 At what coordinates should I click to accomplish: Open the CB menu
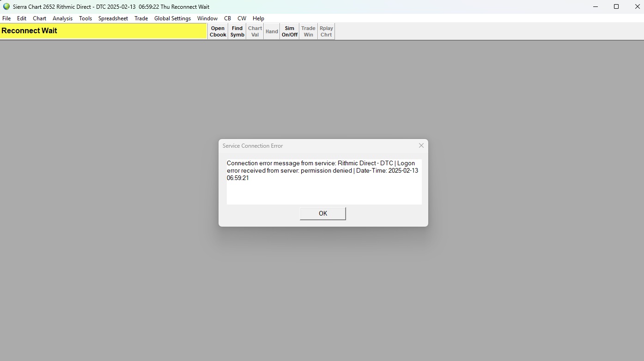228,18
